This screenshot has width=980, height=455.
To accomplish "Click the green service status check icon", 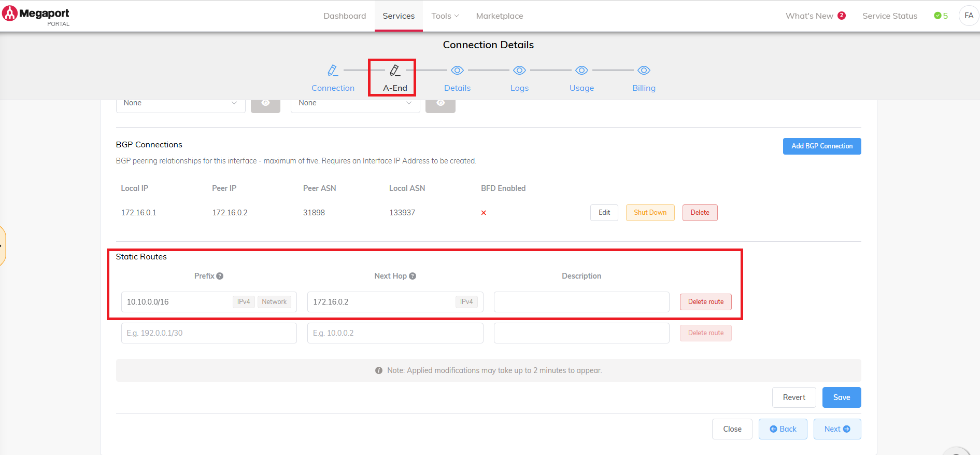I will tap(938, 16).
